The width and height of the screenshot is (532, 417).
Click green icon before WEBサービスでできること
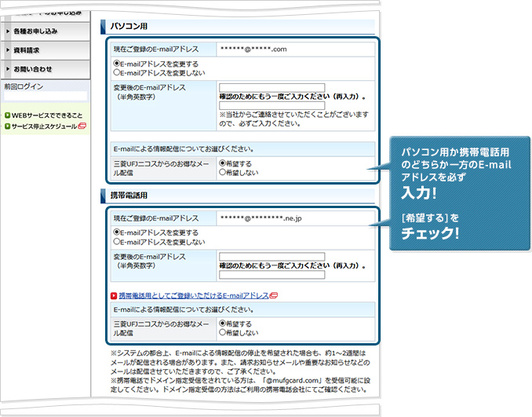7,115
